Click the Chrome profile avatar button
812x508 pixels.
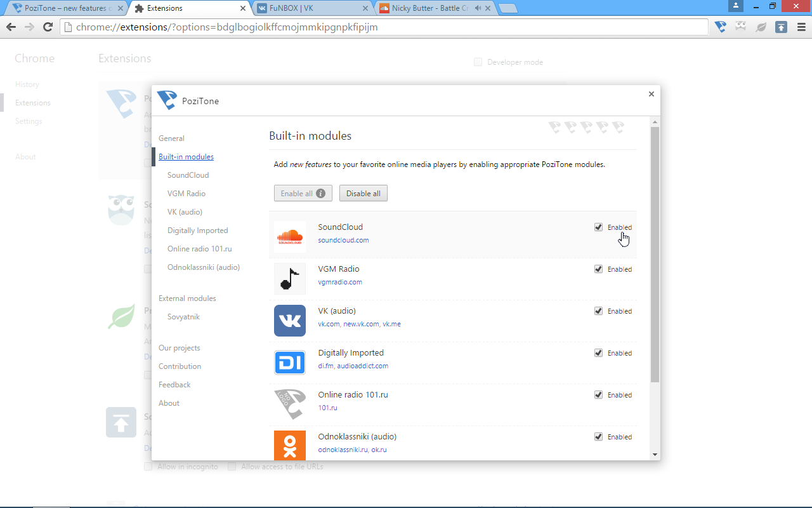pyautogui.click(x=736, y=6)
